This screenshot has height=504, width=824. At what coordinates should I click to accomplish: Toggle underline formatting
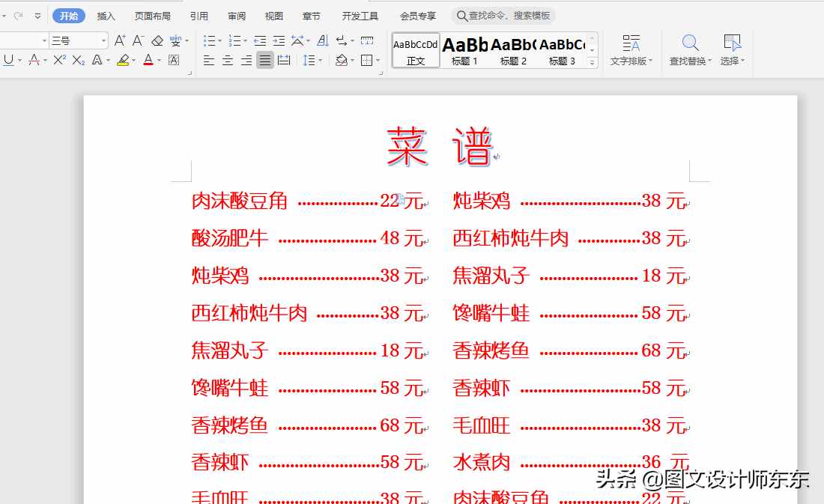(x=8, y=60)
